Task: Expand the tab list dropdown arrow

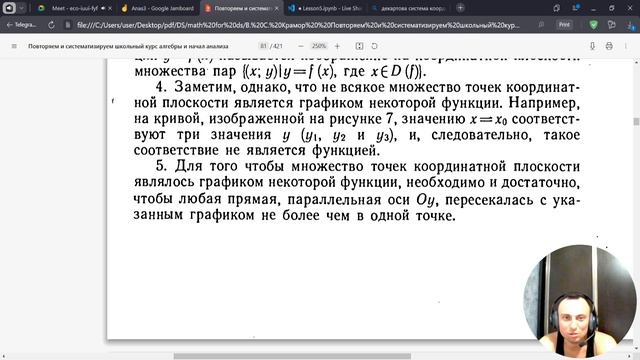Action: coord(22,8)
